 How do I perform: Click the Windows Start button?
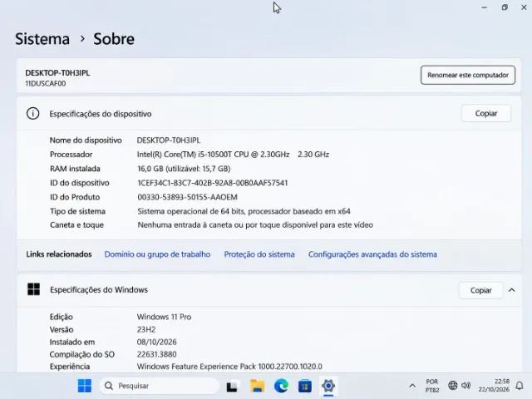tap(85, 386)
